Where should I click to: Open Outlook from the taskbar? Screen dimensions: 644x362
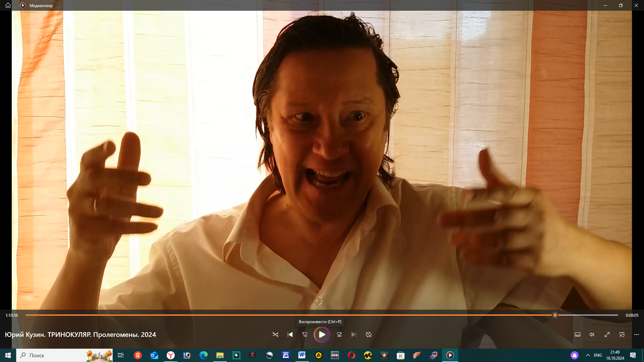[x=154, y=355]
